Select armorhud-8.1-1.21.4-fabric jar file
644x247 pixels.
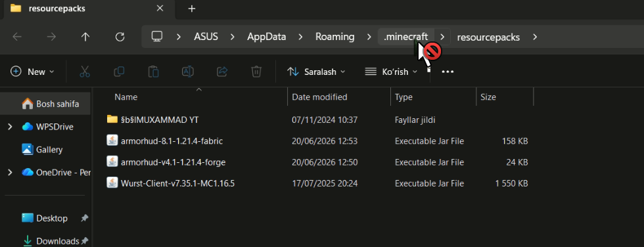point(172,141)
